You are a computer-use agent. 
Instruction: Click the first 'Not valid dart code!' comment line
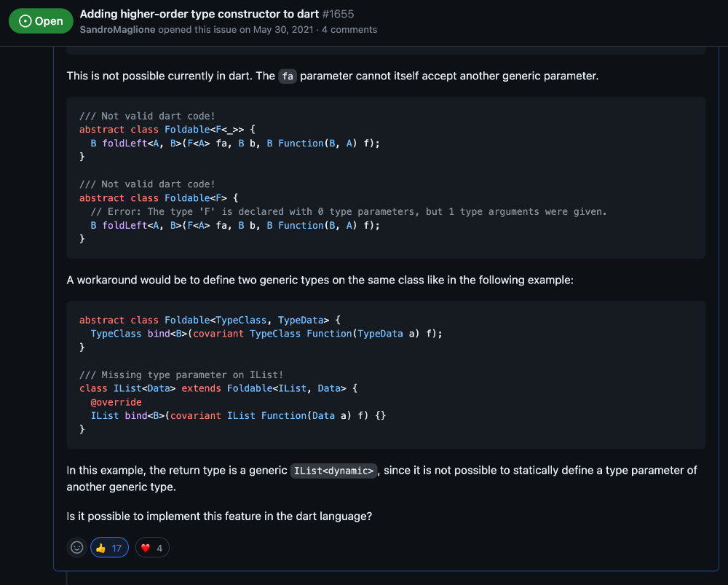click(x=147, y=116)
